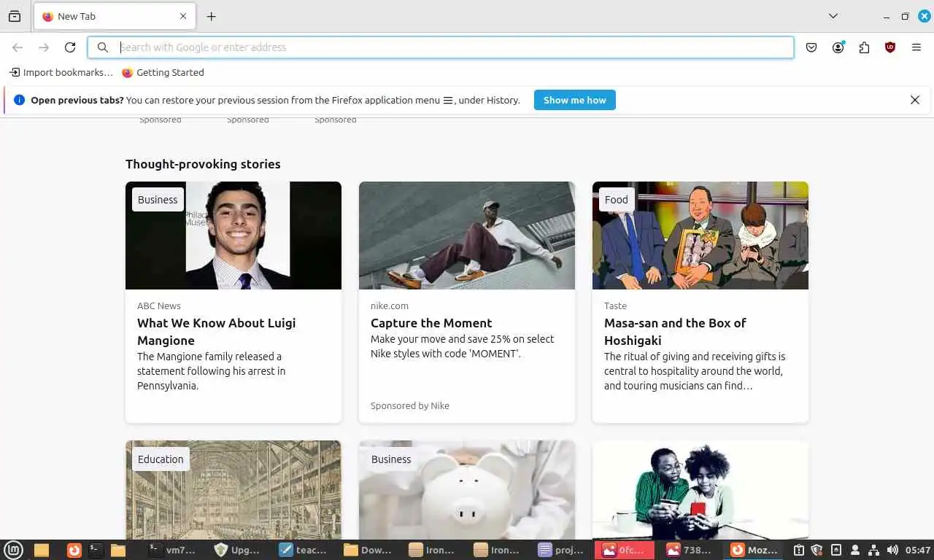Open the Firefox account menu
The image size is (934, 560).
pyautogui.click(x=838, y=47)
